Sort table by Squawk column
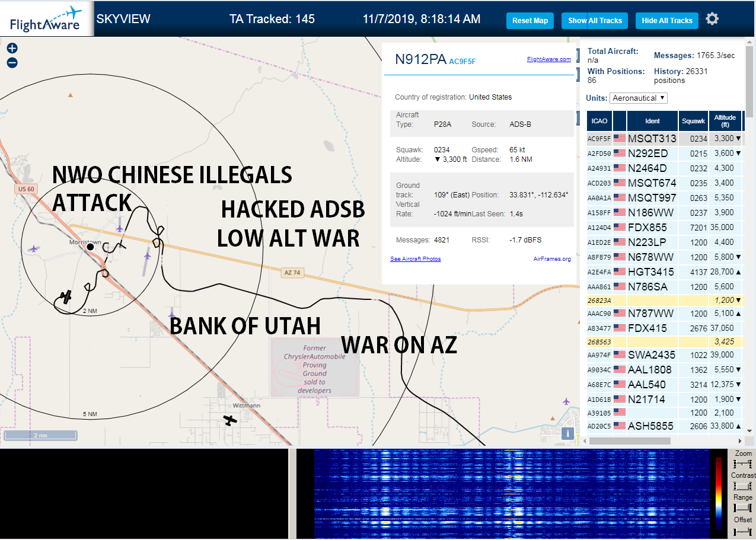 [694, 121]
